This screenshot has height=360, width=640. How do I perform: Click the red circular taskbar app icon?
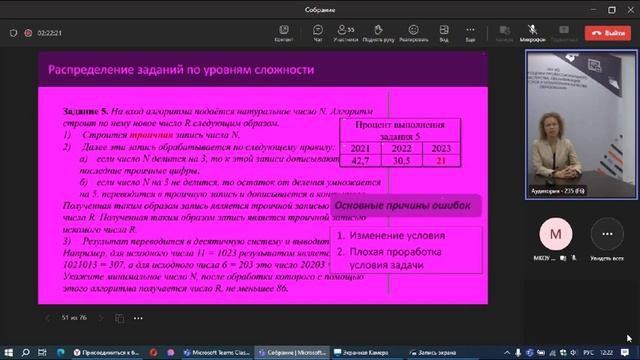[x=153, y=352]
